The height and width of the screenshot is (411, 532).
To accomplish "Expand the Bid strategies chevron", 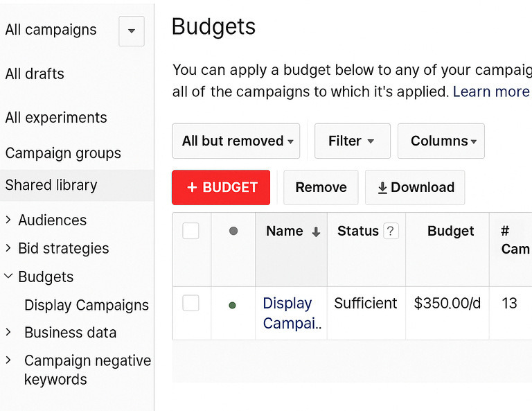I will [x=8, y=248].
